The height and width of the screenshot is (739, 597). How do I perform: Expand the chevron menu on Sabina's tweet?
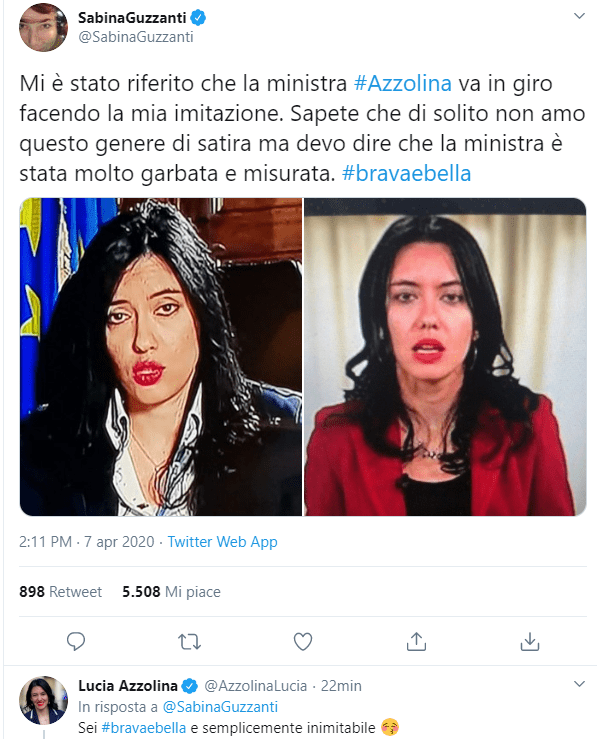pos(580,16)
